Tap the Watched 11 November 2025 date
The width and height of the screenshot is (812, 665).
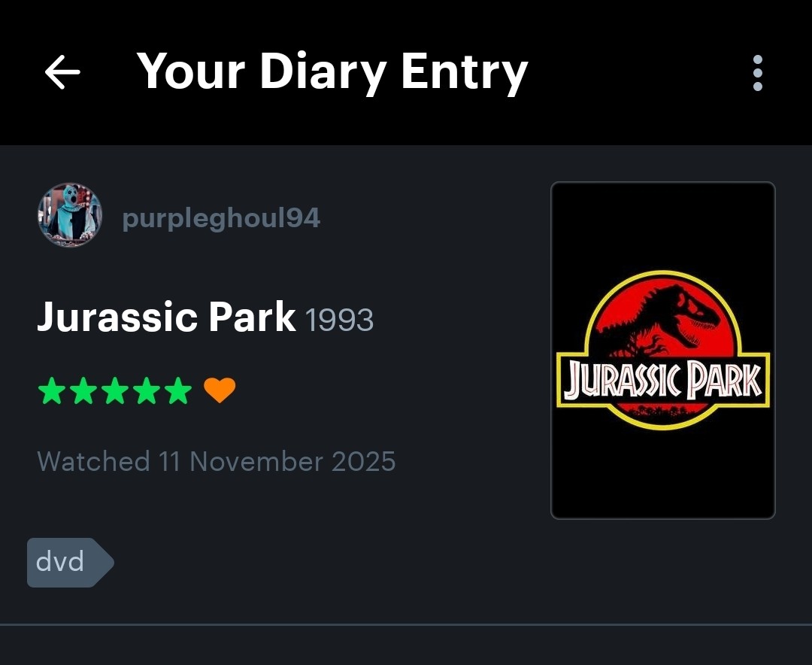[216, 461]
